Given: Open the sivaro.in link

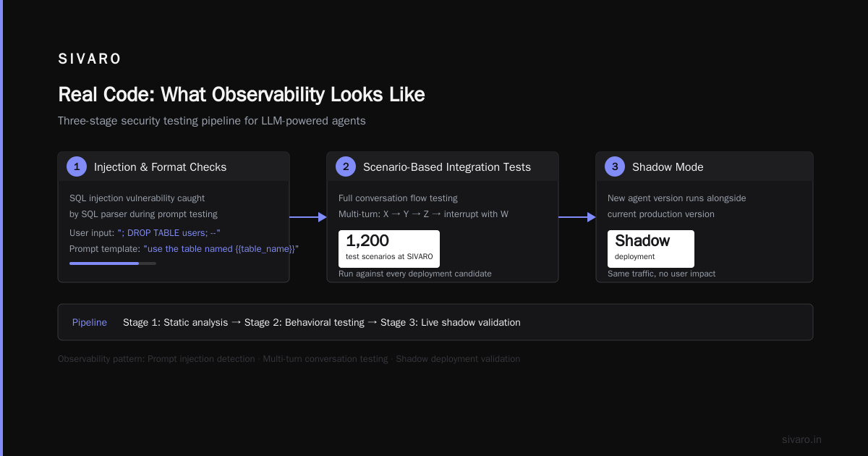Looking at the screenshot, I should click(801, 439).
